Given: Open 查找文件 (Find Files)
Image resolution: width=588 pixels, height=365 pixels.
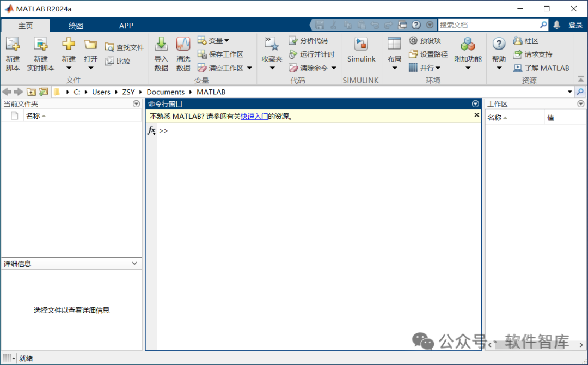Looking at the screenshot, I should coord(125,47).
